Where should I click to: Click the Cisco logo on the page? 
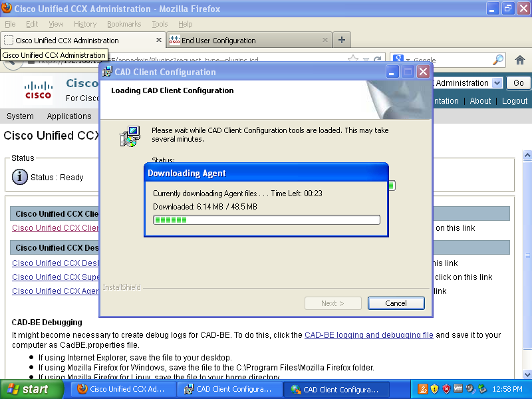[x=39, y=90]
